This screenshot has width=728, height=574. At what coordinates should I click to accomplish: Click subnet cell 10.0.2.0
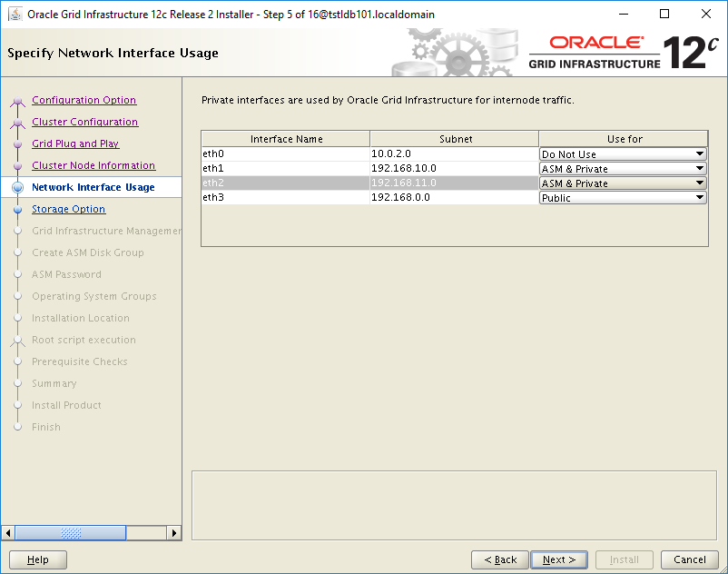(x=454, y=153)
